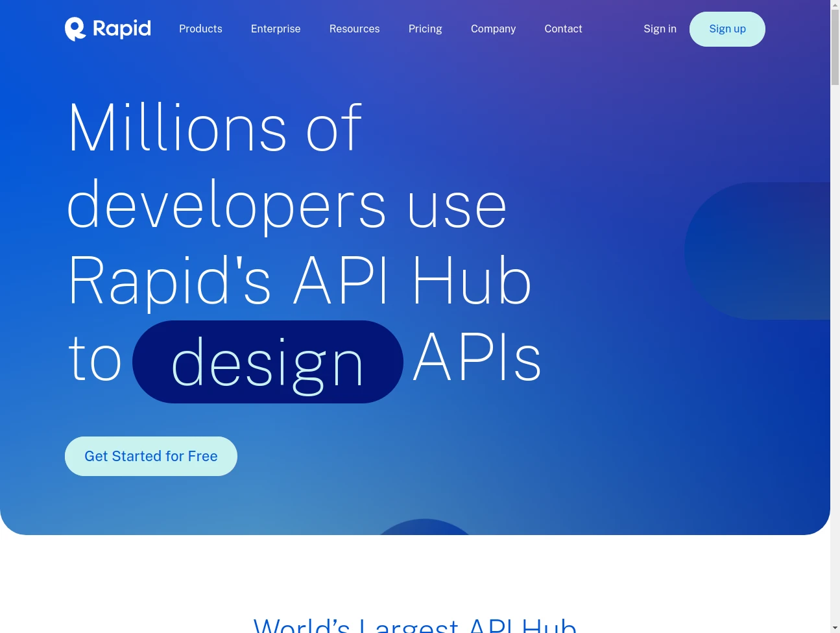Click Get Started for Free
Screen dimensions: 840x633
tap(151, 456)
